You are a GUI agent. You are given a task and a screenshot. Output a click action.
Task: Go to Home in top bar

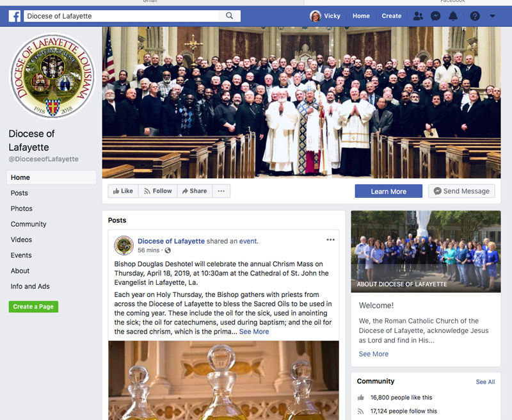tap(361, 16)
